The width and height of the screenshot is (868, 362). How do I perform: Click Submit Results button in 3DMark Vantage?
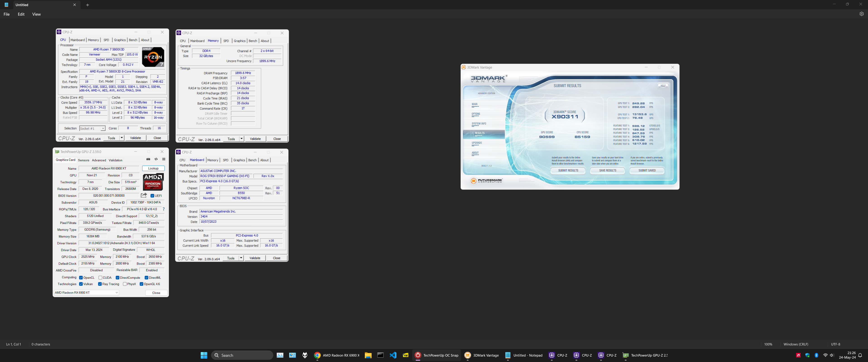click(x=568, y=171)
